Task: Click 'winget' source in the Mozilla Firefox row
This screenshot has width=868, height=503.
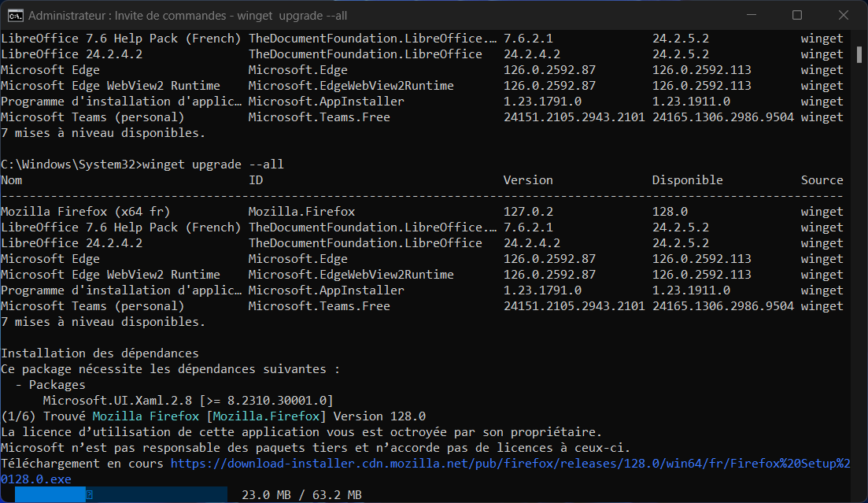Action: pyautogui.click(x=822, y=212)
